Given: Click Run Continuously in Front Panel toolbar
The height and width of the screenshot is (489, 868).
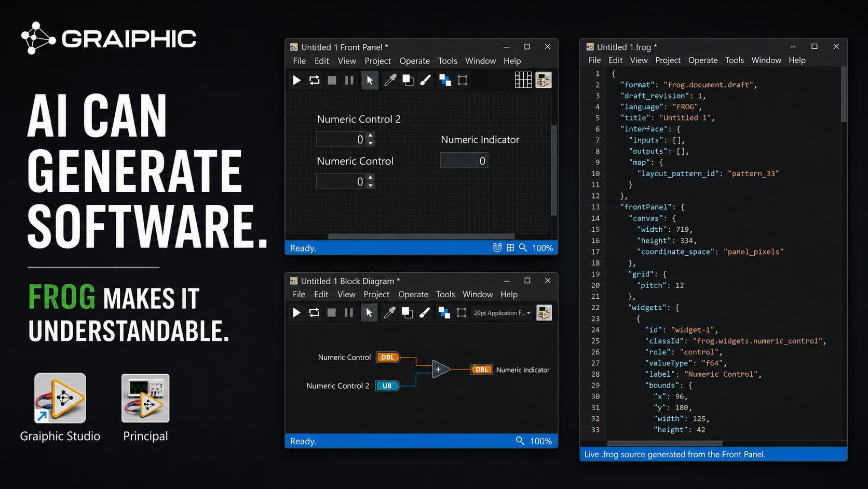Looking at the screenshot, I should coord(315,80).
